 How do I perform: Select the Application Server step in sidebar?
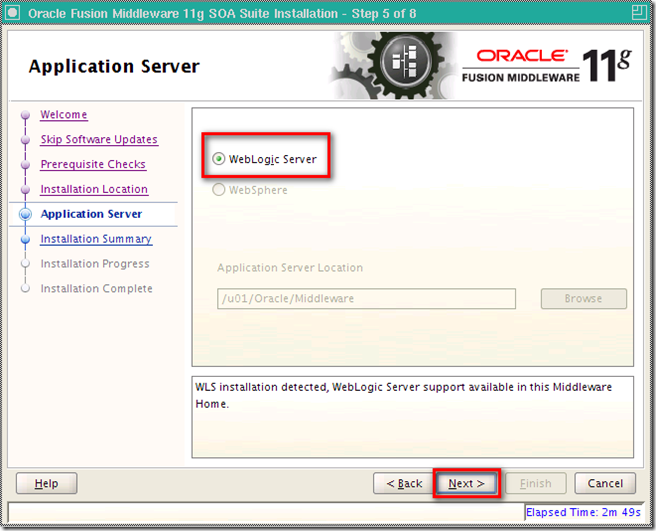(x=91, y=214)
